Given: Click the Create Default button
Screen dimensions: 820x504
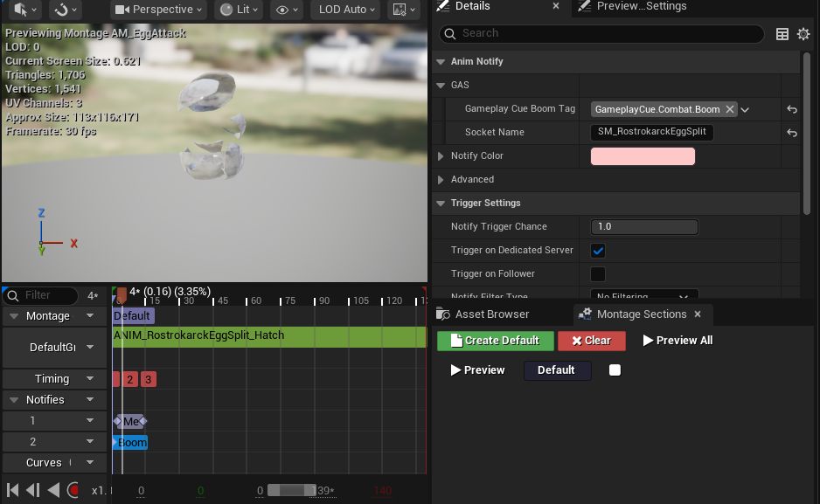Looking at the screenshot, I should [496, 341].
